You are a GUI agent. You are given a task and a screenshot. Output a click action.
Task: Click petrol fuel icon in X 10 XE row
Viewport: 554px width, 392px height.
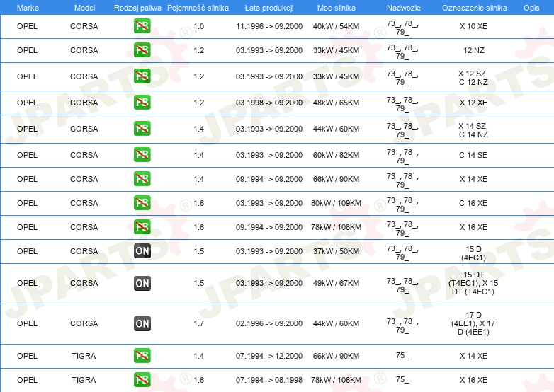coord(142,26)
